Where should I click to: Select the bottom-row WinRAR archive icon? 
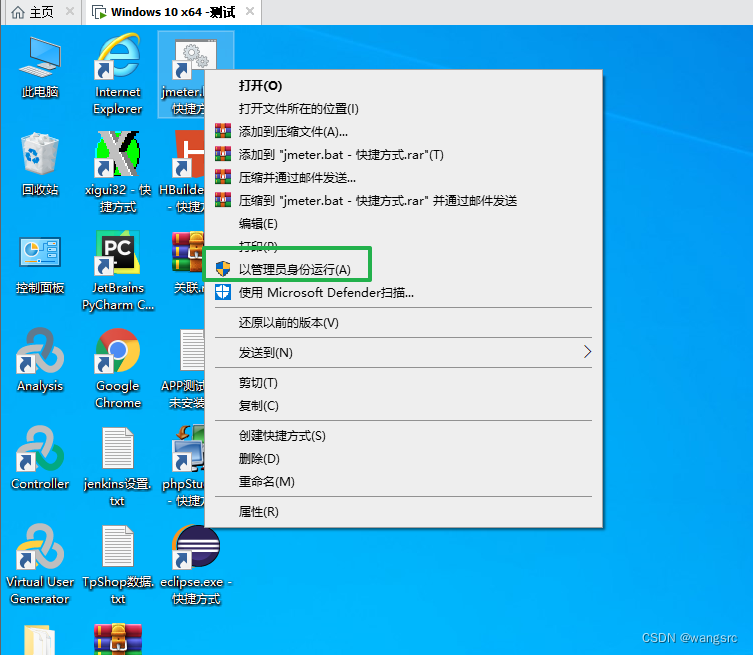click(118, 639)
